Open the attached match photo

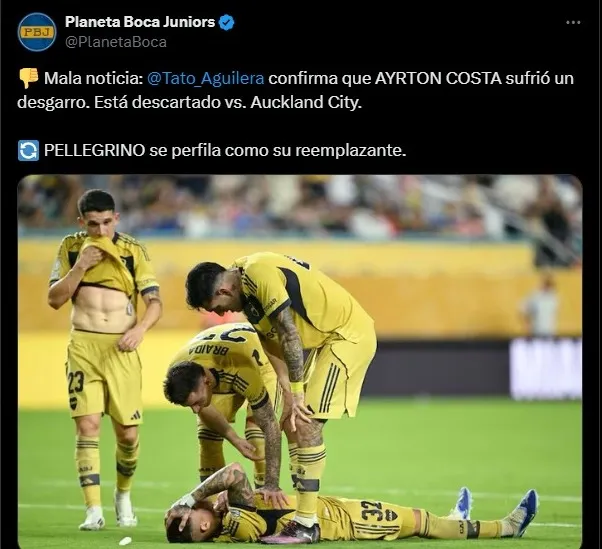point(300,362)
